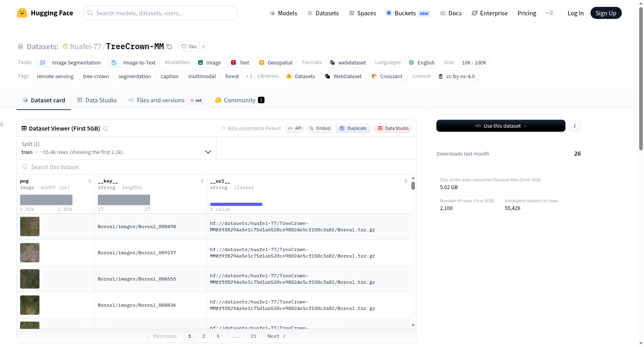Go to the Pricing page

tap(527, 13)
